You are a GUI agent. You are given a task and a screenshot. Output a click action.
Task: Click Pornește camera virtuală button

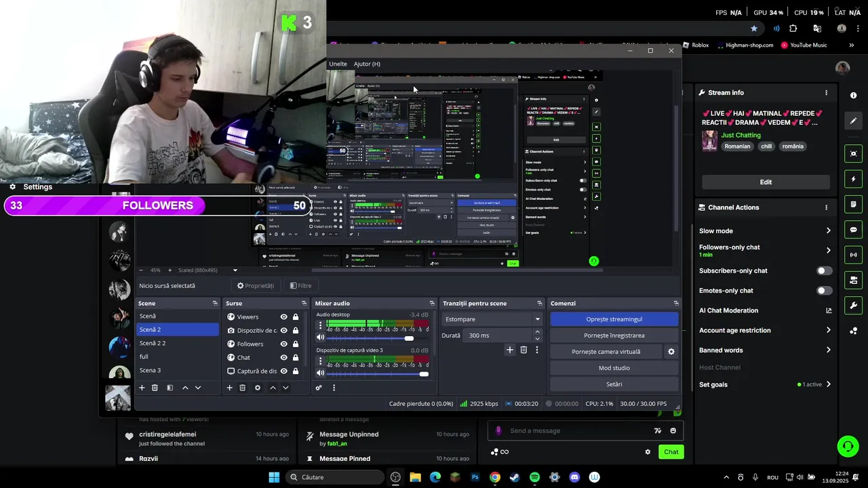(606, 352)
